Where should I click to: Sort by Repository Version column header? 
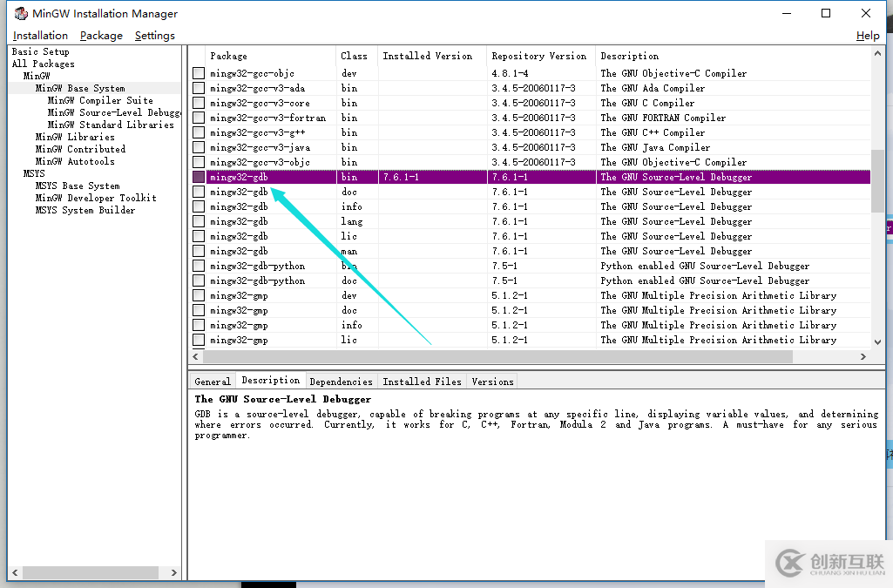[539, 56]
